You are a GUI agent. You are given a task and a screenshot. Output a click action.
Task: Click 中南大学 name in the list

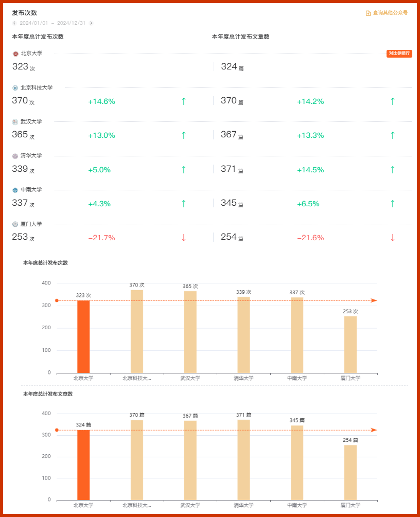click(x=31, y=190)
